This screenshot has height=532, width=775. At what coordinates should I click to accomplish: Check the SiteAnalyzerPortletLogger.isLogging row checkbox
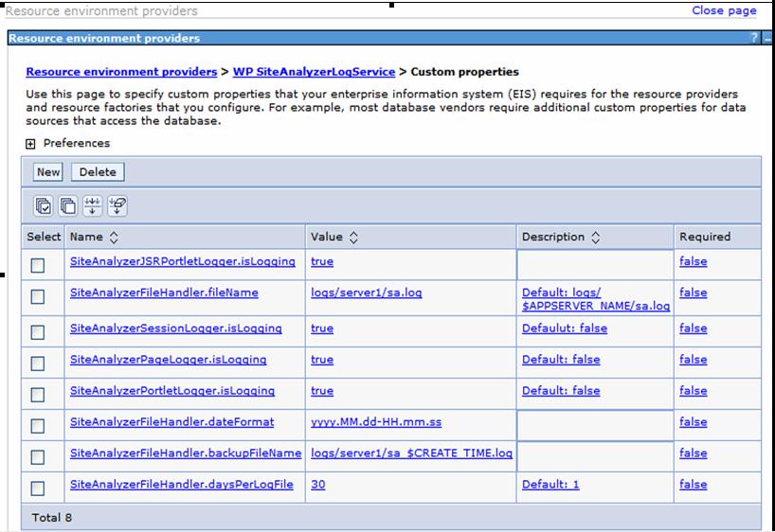point(38,394)
